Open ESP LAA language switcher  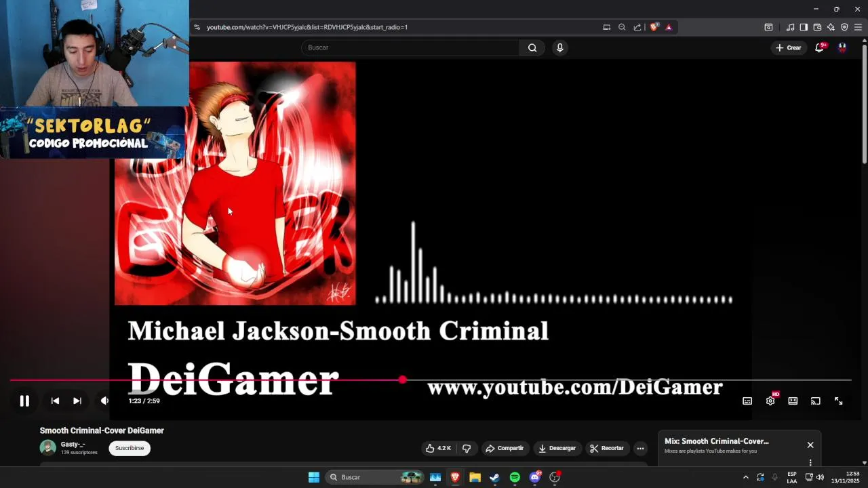(x=792, y=477)
